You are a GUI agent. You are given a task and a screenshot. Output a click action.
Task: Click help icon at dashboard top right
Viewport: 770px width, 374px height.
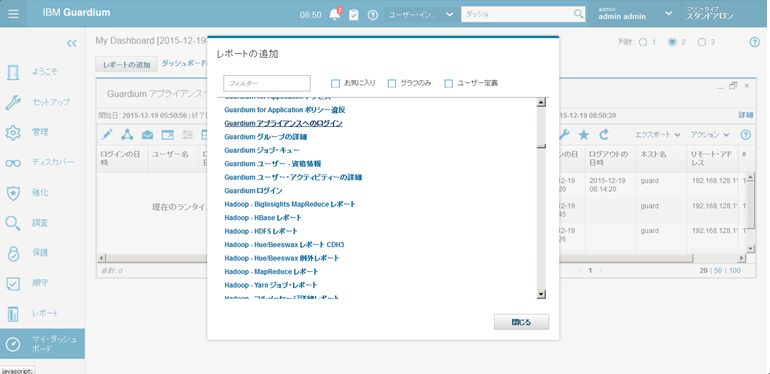[755, 42]
